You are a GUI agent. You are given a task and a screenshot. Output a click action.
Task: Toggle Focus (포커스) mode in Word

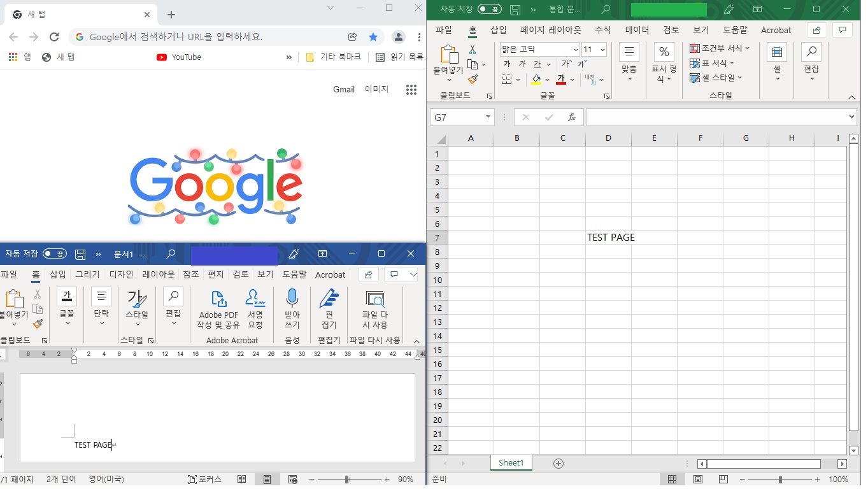[x=204, y=480]
